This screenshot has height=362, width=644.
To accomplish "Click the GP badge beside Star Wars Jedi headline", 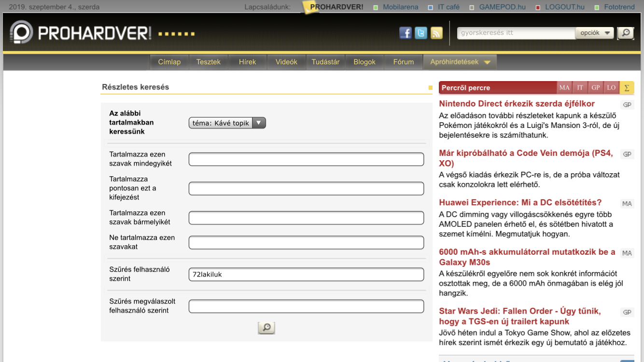I will coord(627,312).
